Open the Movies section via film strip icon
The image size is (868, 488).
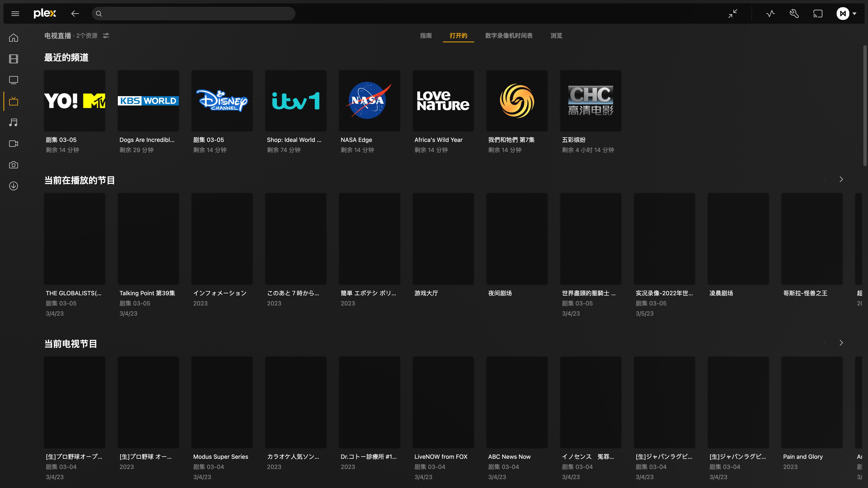(x=14, y=59)
